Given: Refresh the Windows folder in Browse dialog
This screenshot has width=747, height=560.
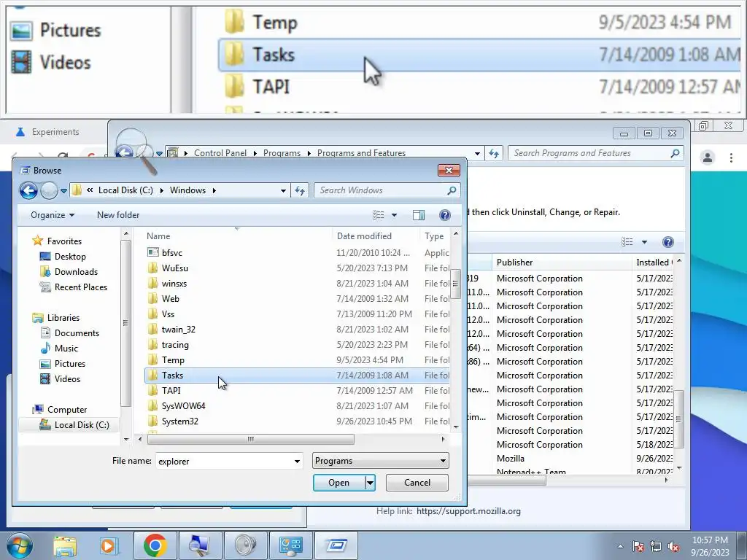Looking at the screenshot, I should click(x=300, y=190).
